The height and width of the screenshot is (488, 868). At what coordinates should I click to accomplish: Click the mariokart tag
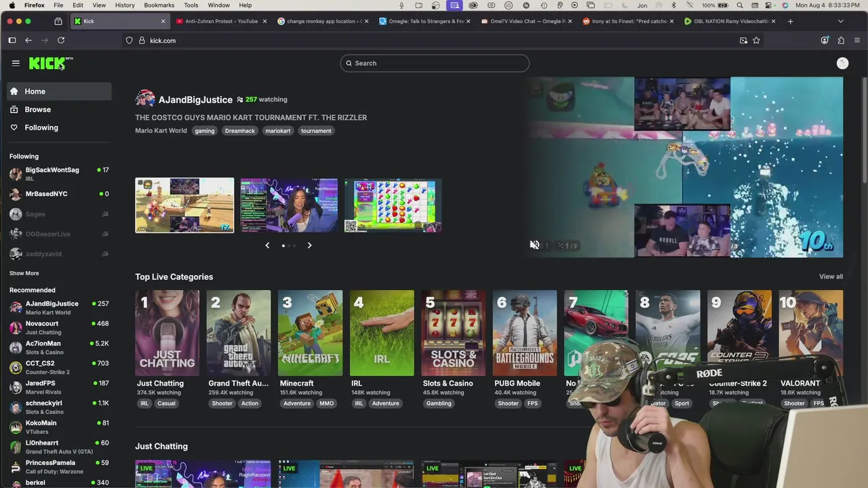[x=278, y=131]
